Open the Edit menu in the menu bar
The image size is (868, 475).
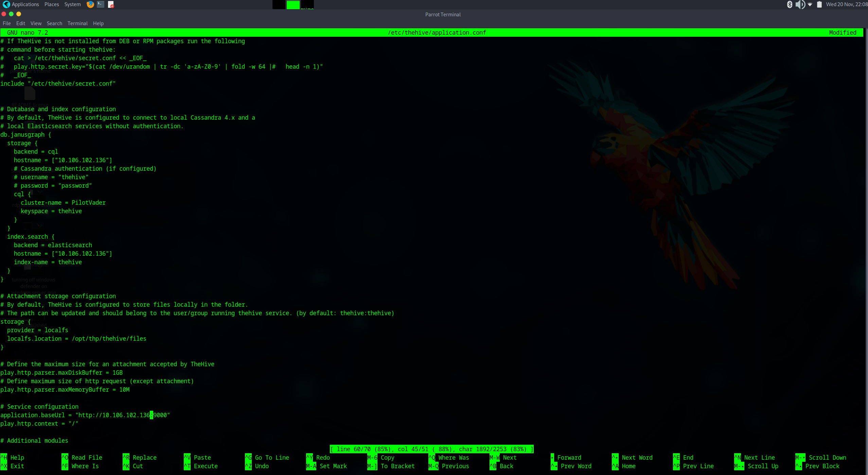point(20,23)
